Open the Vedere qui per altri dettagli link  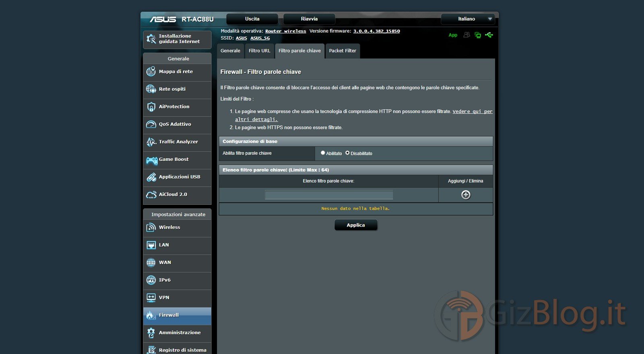point(364,115)
